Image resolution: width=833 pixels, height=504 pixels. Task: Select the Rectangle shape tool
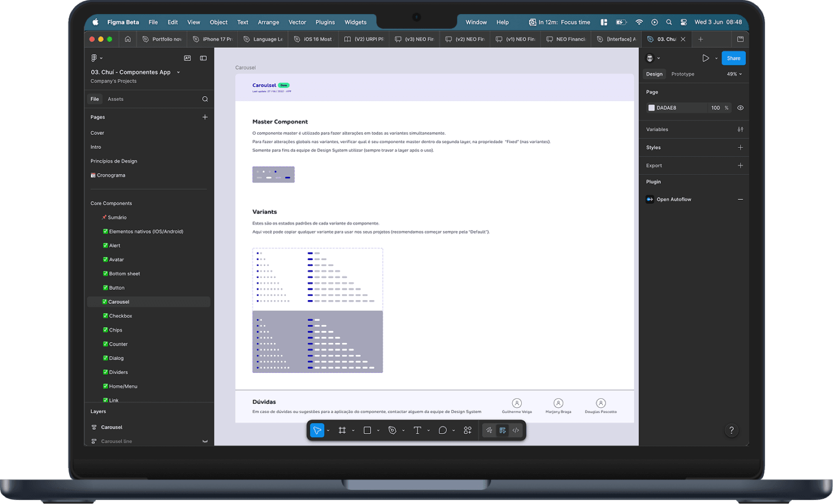coord(367,430)
